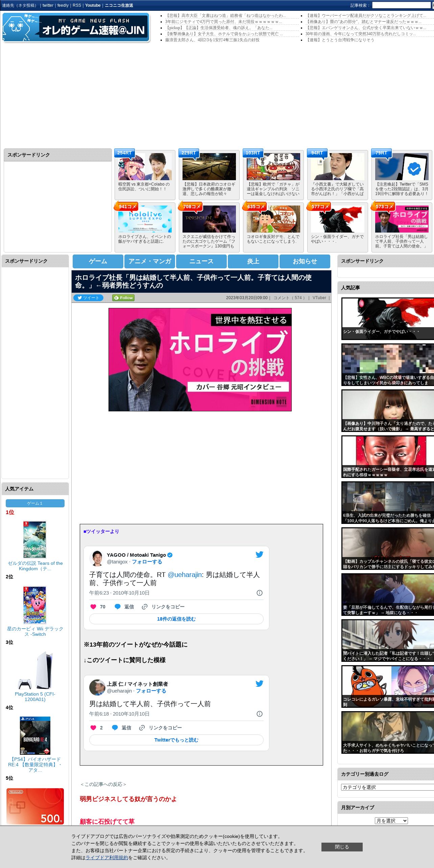Image resolution: width=434 pixels, height=868 pixels.
Task: Open 577コメ シン・仮面ライダー thumbnail
Action: [x=338, y=219]
